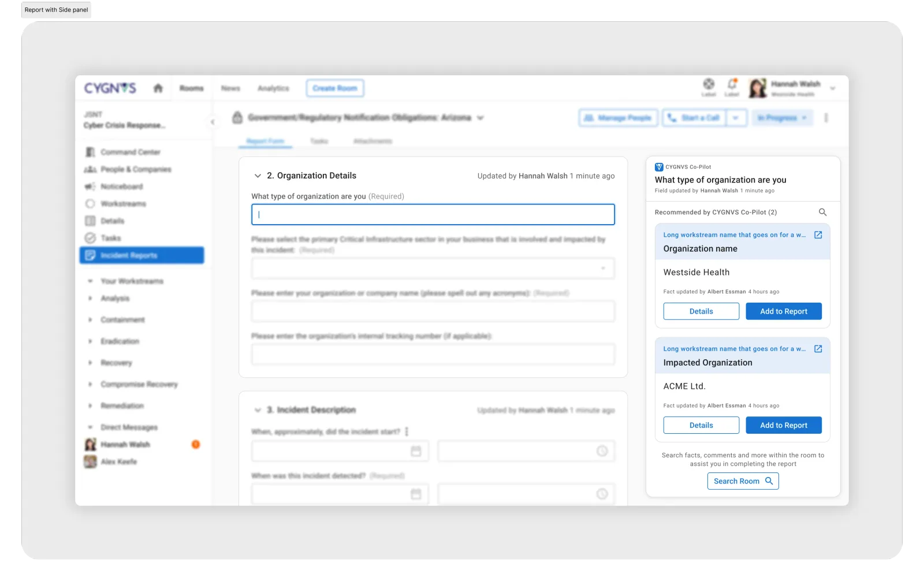Add Westside Health to report
924x581 pixels.
coord(784,311)
